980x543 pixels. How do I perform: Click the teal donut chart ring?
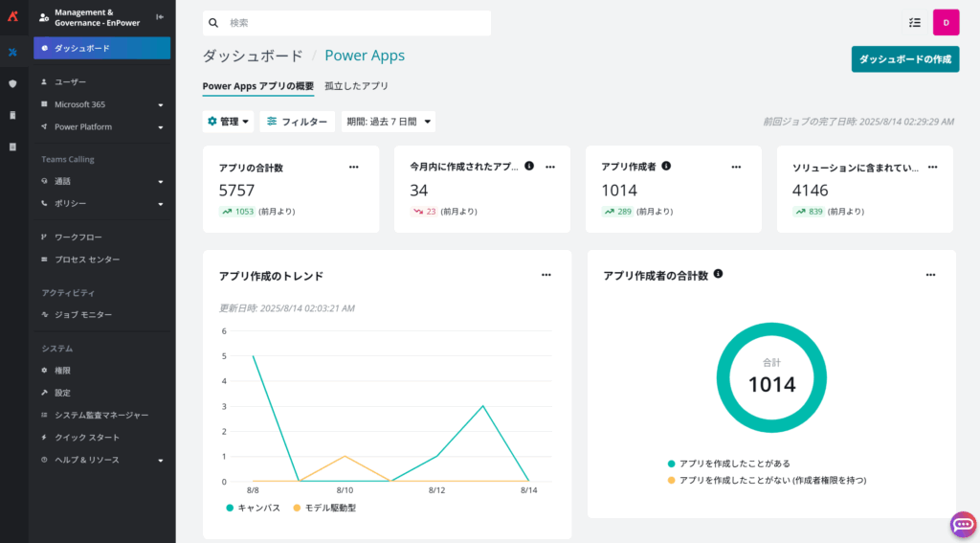coord(771,329)
